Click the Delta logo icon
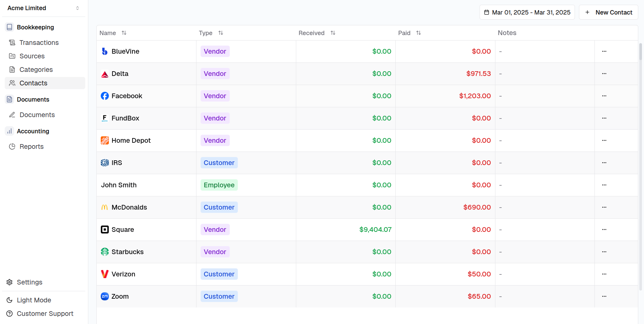644x324 pixels. pos(105,74)
